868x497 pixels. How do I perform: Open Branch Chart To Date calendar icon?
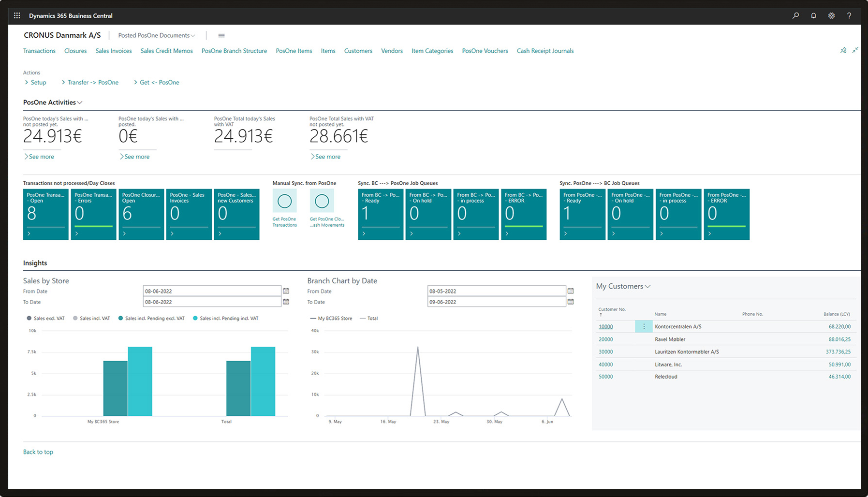(571, 302)
